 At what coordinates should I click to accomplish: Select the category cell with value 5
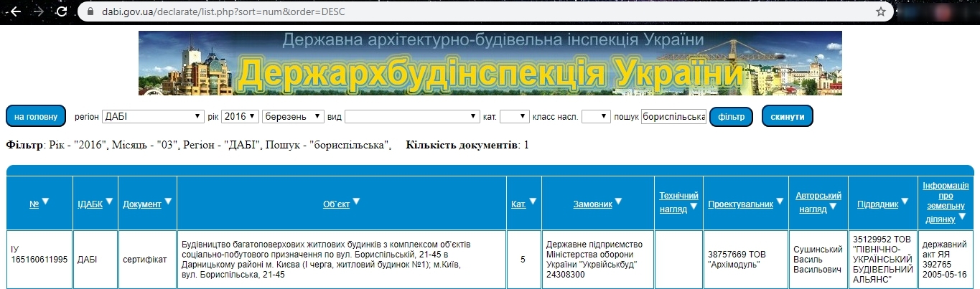pyautogui.click(x=523, y=260)
